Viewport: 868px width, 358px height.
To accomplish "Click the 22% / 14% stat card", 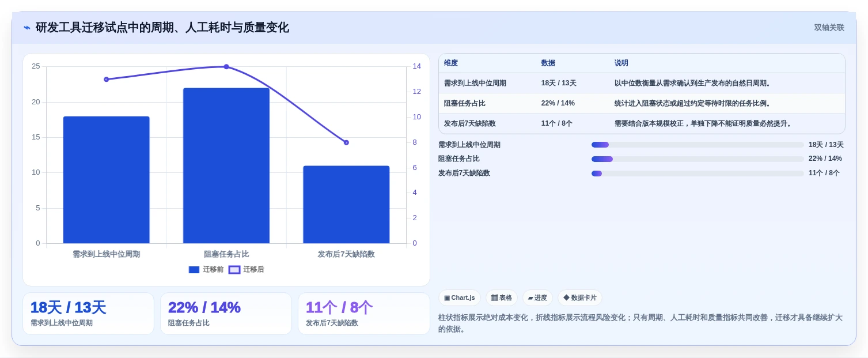I will (226, 314).
